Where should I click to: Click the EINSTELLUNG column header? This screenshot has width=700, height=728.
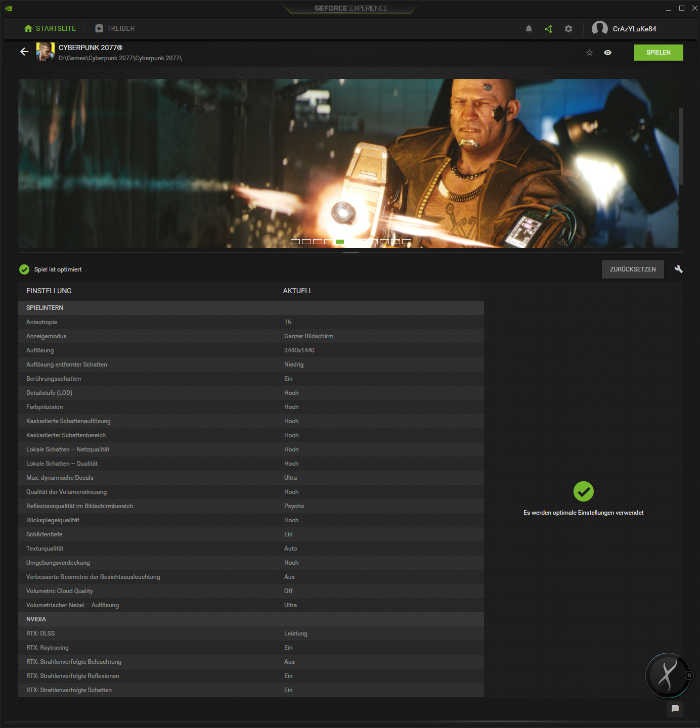[x=49, y=291]
